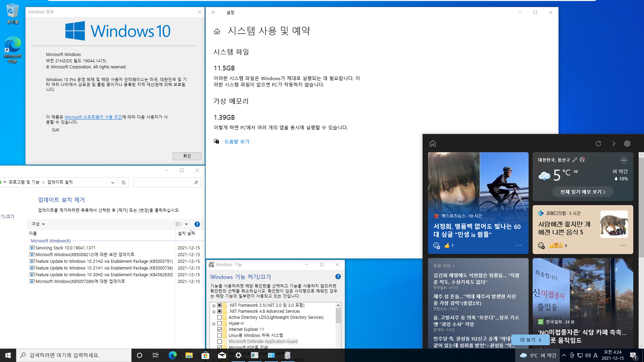The width and height of the screenshot is (644, 362).
Task: Open help in Installed Updates window
Action: click(197, 224)
